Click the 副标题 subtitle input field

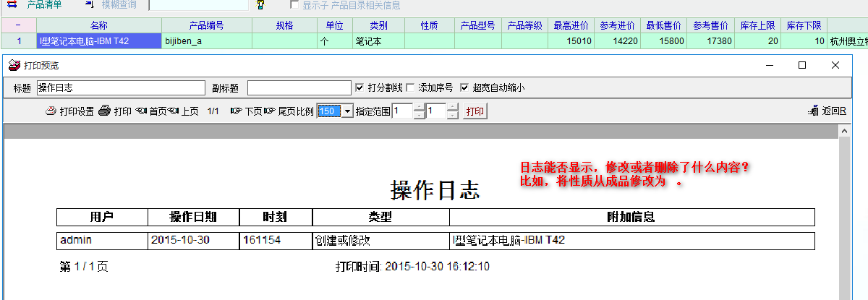click(x=299, y=88)
